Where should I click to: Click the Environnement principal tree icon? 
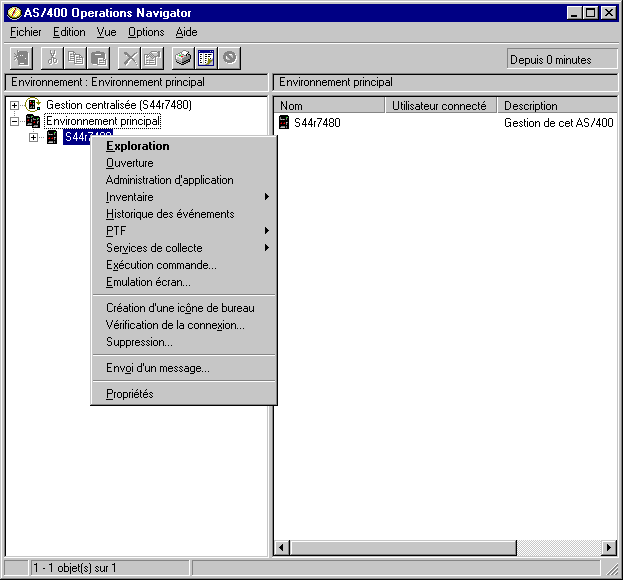(x=33, y=121)
